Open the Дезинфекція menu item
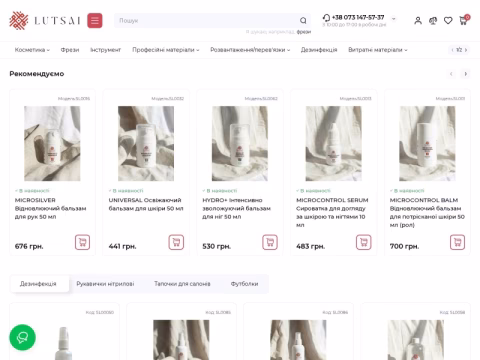This screenshot has height=360, width=480. pos(319,50)
